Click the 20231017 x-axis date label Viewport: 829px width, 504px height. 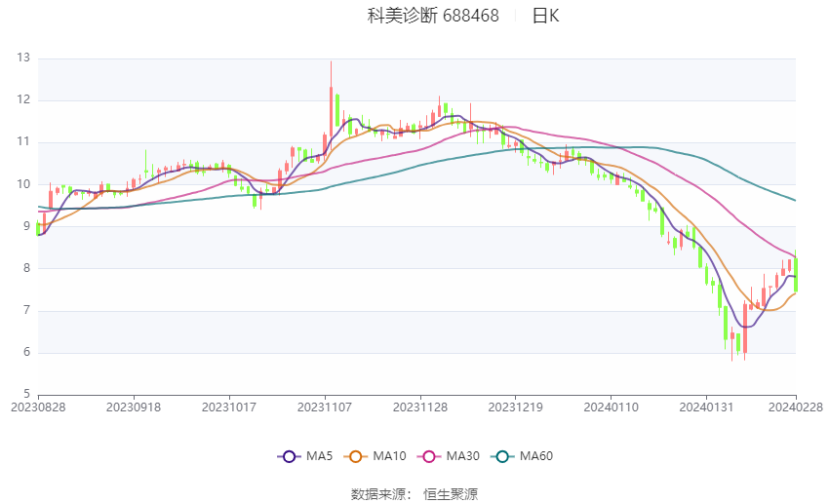(x=229, y=407)
